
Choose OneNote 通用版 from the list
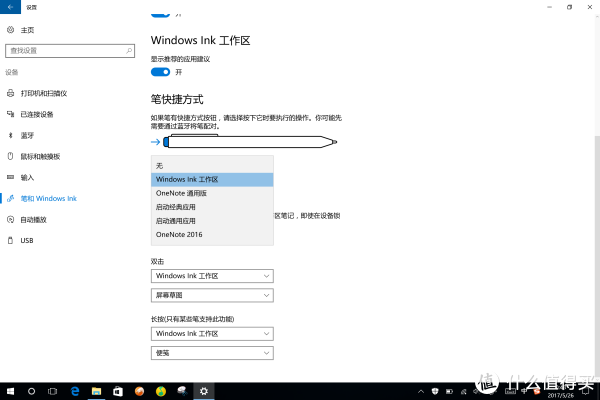(x=212, y=193)
